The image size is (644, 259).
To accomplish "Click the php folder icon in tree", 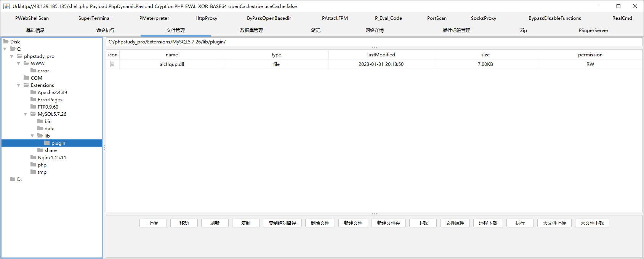I will (33, 165).
